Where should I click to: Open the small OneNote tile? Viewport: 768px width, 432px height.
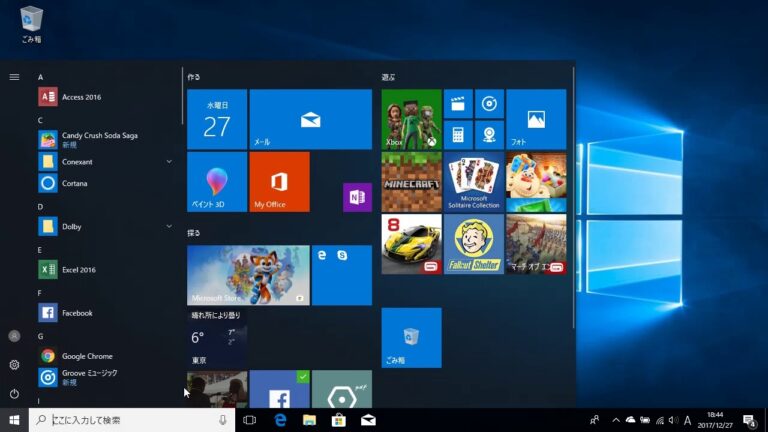point(357,197)
